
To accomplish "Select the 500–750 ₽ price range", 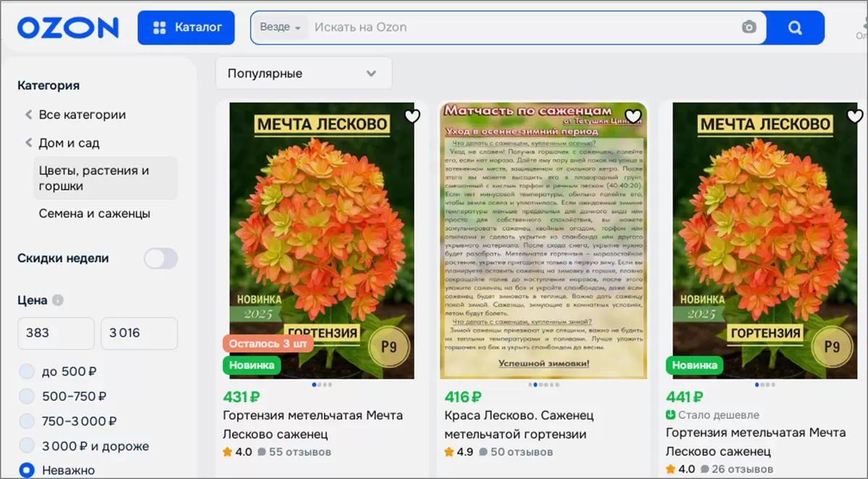I will point(27,397).
